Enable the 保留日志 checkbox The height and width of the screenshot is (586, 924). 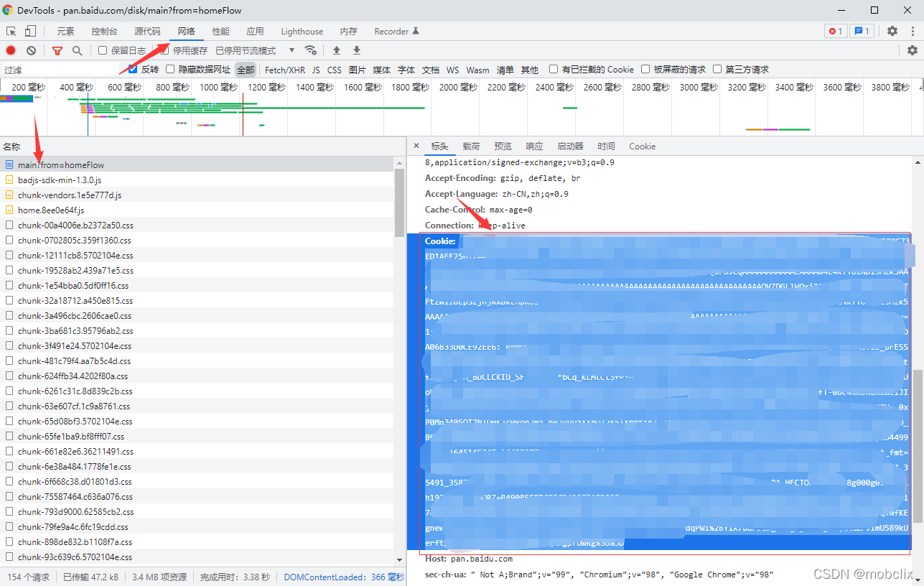(x=103, y=50)
